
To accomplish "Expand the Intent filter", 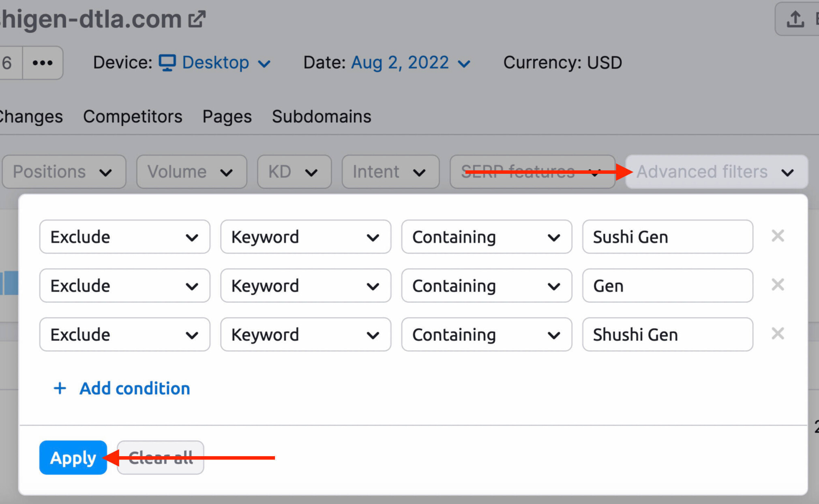I will (390, 172).
